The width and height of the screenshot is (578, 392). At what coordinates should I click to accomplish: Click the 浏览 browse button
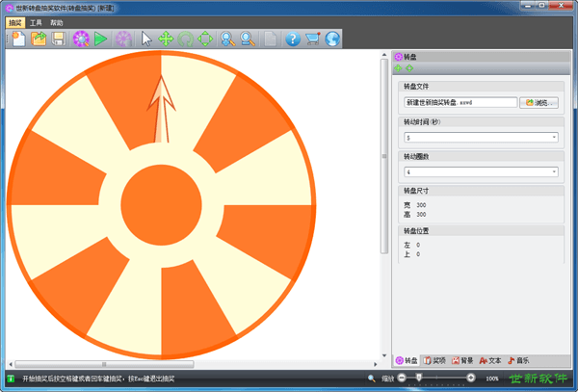pos(540,102)
